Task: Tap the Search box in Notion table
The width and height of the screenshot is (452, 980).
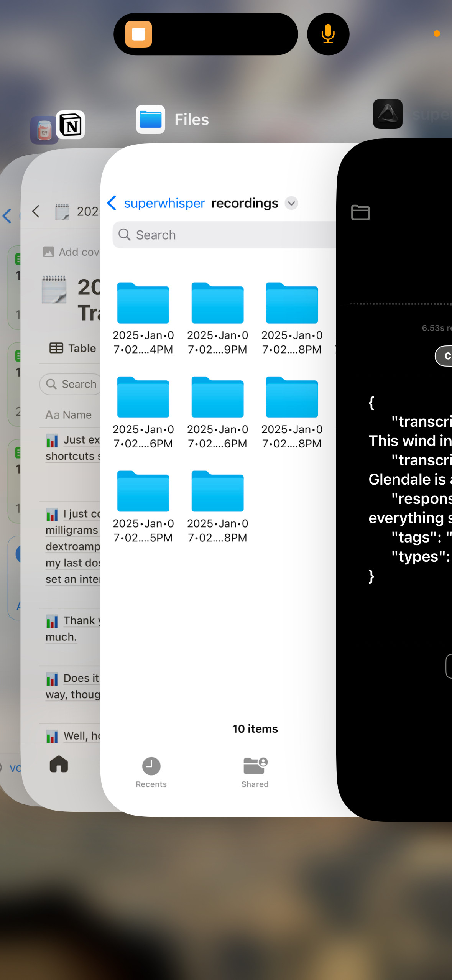Action: point(70,384)
